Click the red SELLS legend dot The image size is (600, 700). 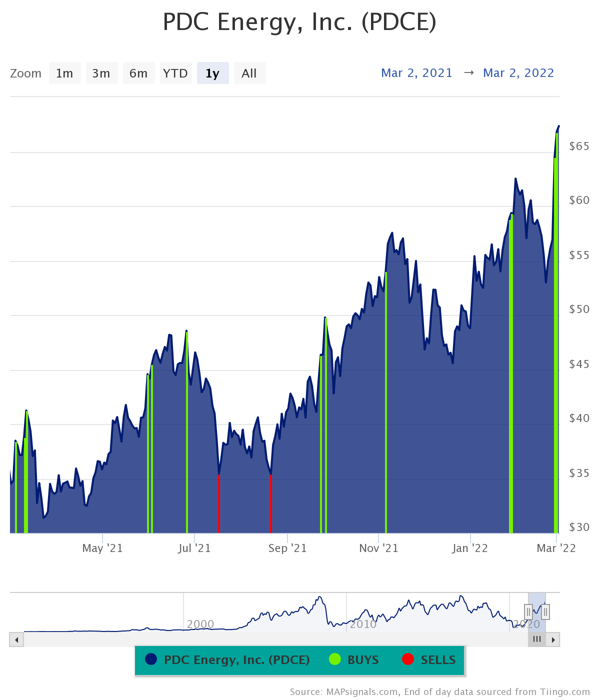click(x=408, y=659)
